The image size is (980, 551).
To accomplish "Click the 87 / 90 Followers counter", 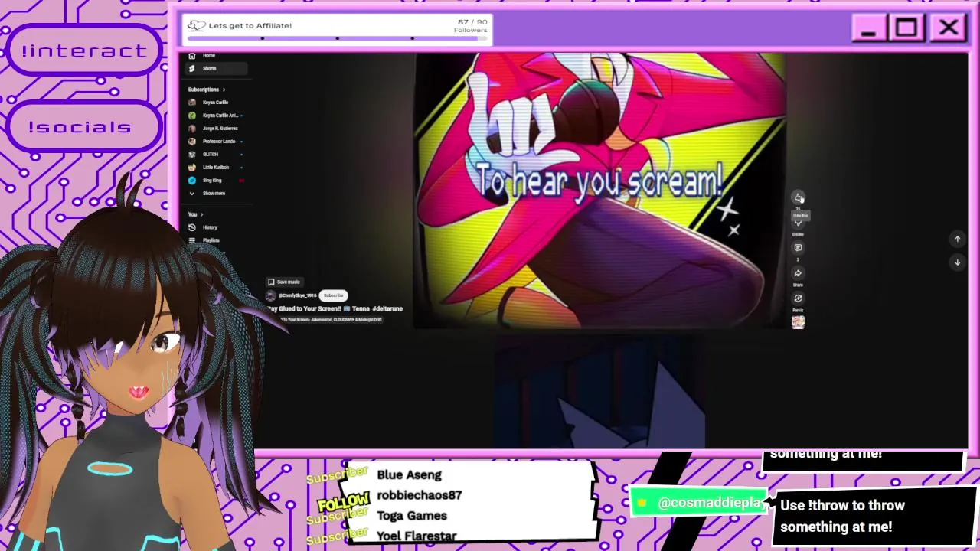I will click(x=471, y=26).
